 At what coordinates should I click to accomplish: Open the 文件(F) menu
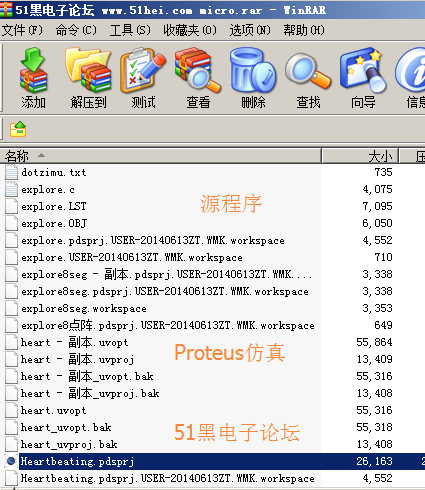(x=22, y=30)
